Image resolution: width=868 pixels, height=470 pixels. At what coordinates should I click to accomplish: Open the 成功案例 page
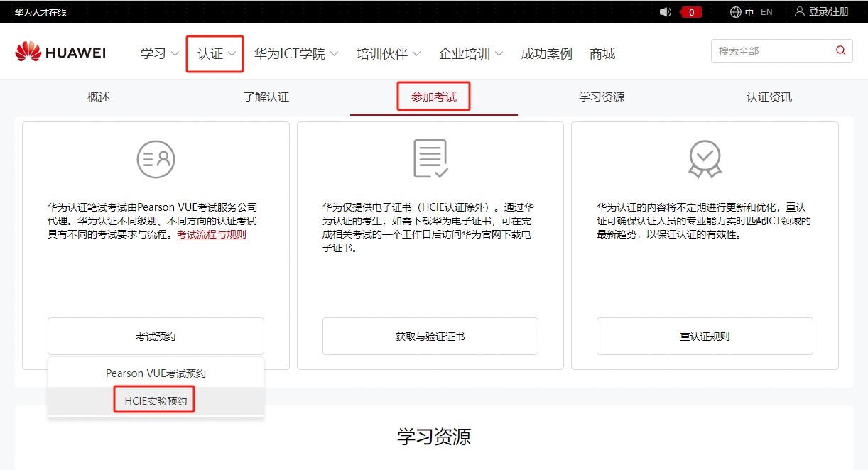point(546,54)
